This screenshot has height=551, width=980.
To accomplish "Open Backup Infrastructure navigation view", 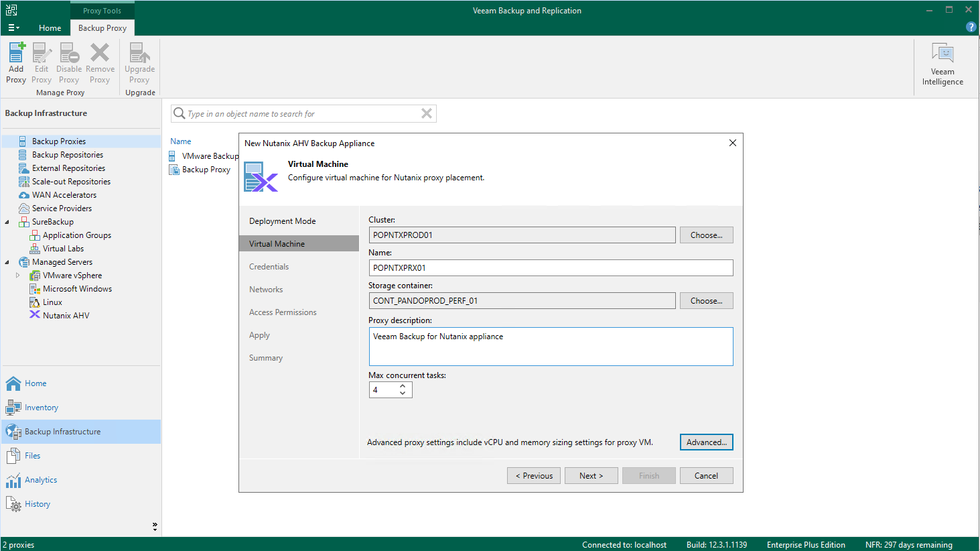I will (x=81, y=432).
